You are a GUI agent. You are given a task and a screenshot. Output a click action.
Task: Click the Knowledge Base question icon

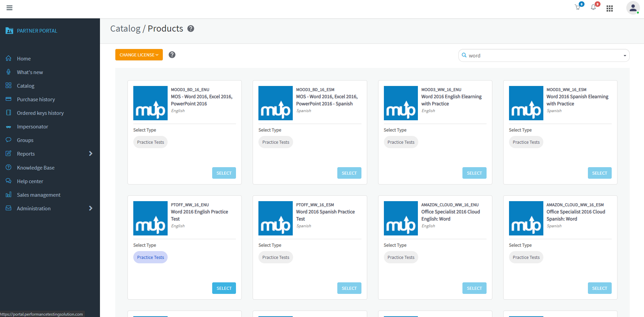pyautogui.click(x=9, y=168)
